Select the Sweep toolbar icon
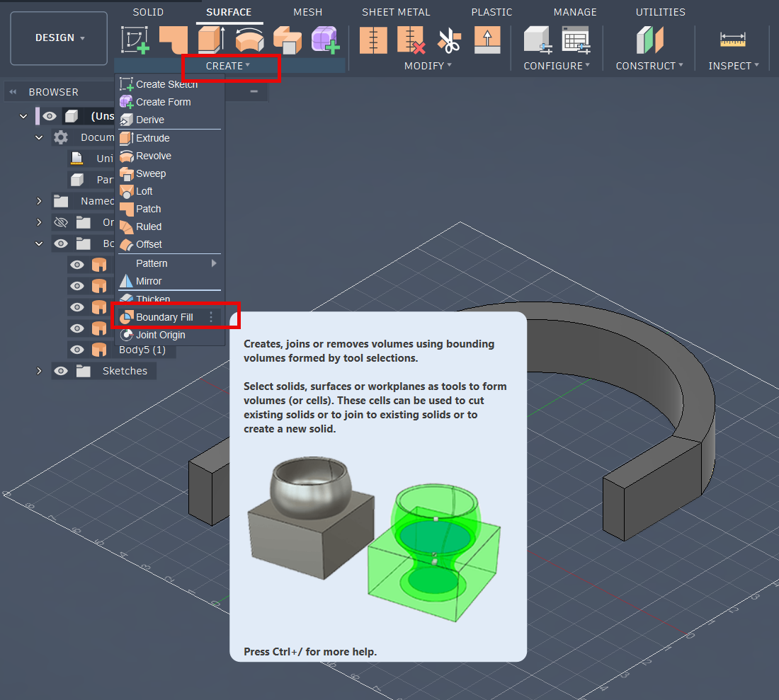779x700 pixels. click(287, 40)
